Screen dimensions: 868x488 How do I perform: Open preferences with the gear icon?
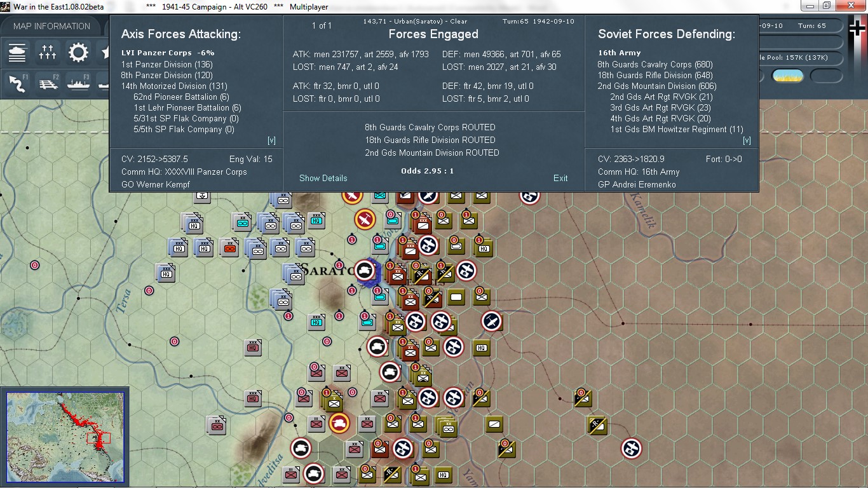(x=78, y=53)
